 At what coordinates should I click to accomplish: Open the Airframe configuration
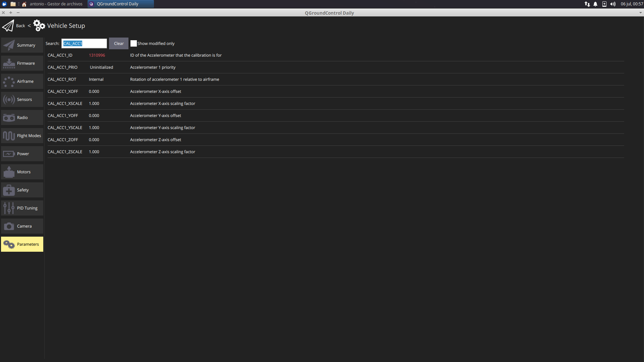22,81
